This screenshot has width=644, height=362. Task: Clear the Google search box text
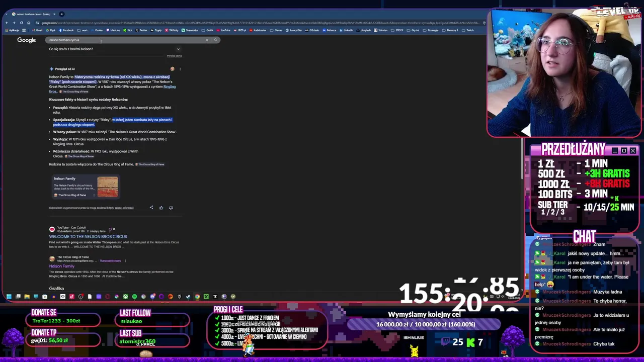tap(207, 40)
